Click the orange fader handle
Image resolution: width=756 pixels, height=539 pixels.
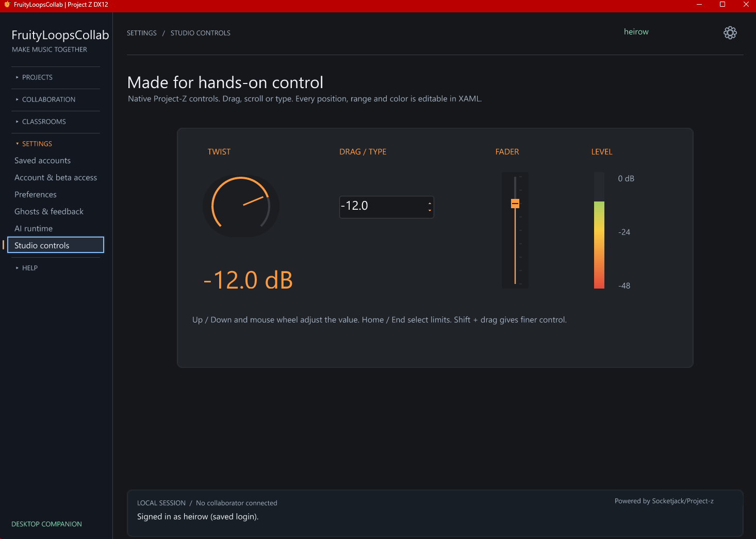(x=515, y=204)
